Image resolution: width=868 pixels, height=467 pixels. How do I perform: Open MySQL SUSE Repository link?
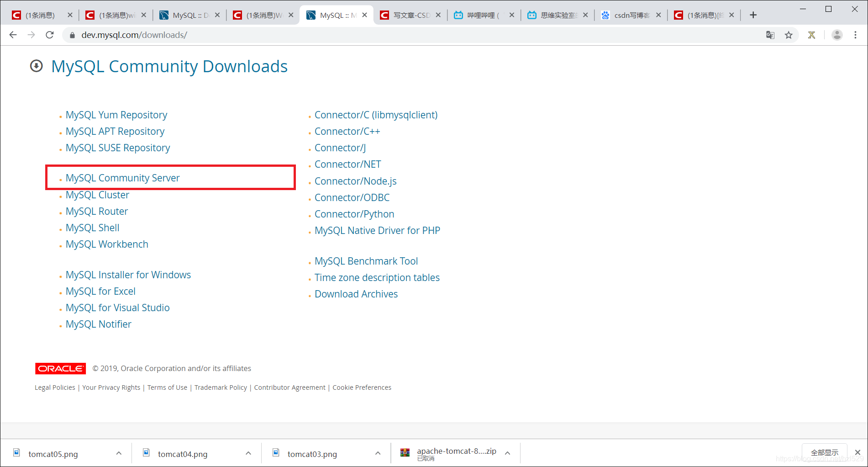coord(118,148)
